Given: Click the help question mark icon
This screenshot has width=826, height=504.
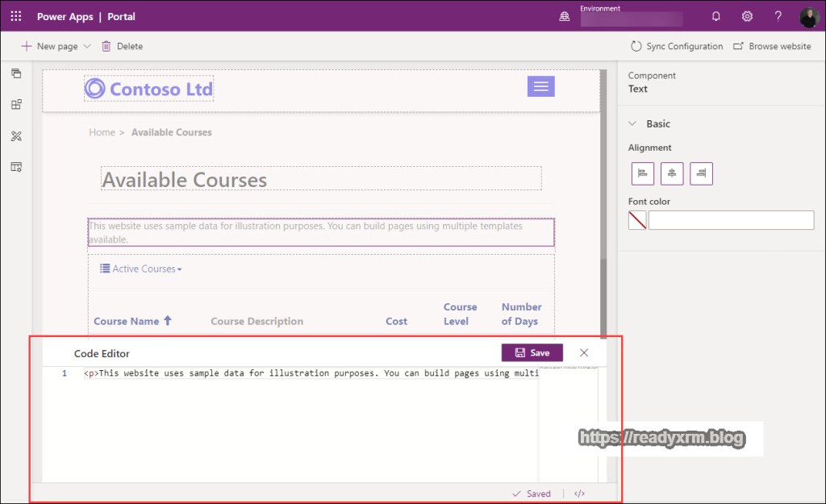Looking at the screenshot, I should (x=778, y=16).
